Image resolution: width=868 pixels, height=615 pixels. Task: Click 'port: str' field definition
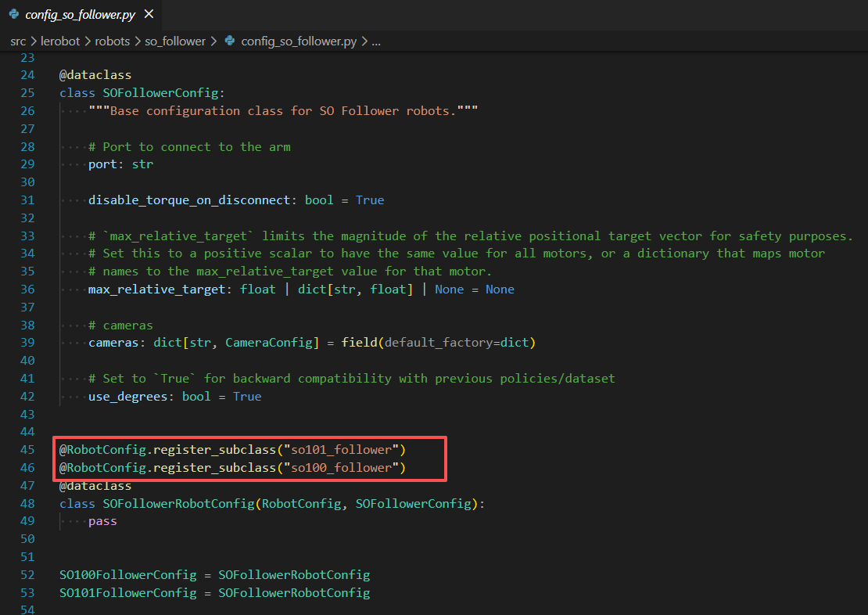point(120,164)
